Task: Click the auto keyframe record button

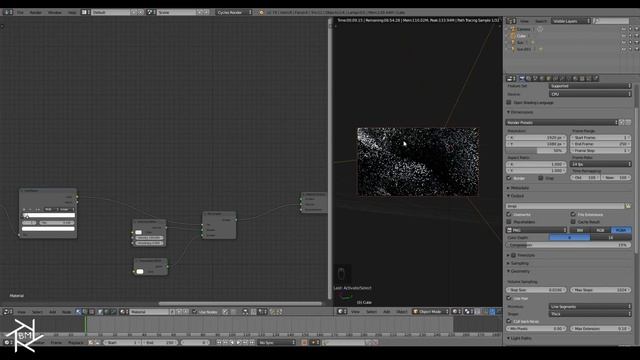Action: pos(304,342)
